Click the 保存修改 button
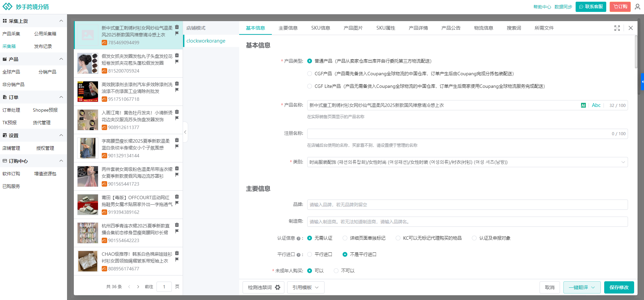 pos(619,287)
